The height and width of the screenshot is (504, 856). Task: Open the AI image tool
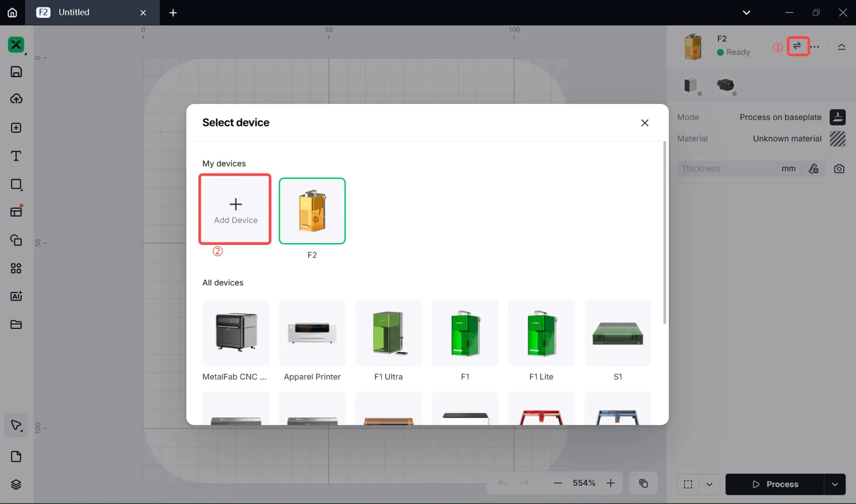17,296
